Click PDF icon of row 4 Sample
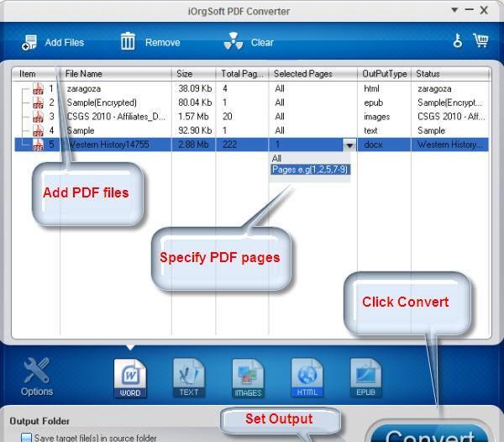 tap(39, 130)
